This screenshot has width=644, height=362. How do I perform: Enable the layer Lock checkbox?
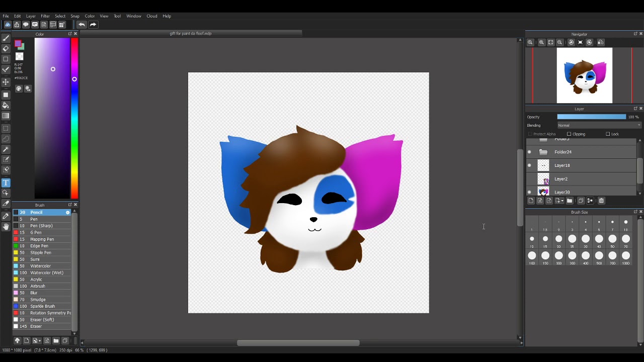pos(608,134)
